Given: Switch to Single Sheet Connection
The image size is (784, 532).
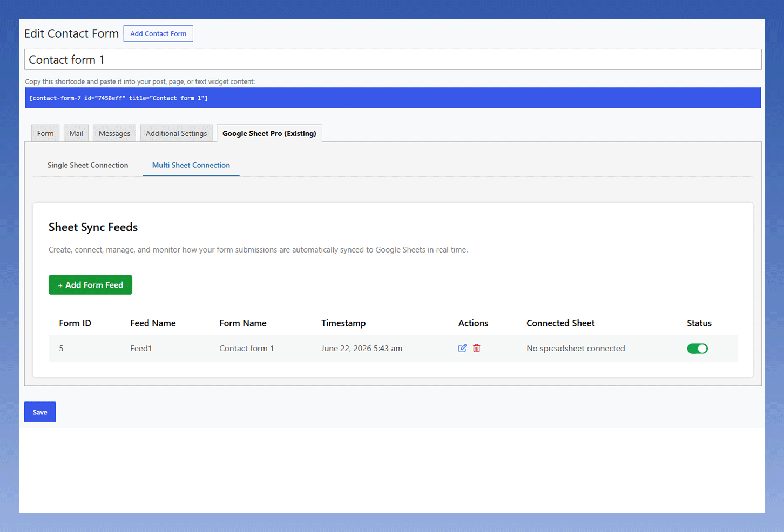Looking at the screenshot, I should click(x=87, y=165).
